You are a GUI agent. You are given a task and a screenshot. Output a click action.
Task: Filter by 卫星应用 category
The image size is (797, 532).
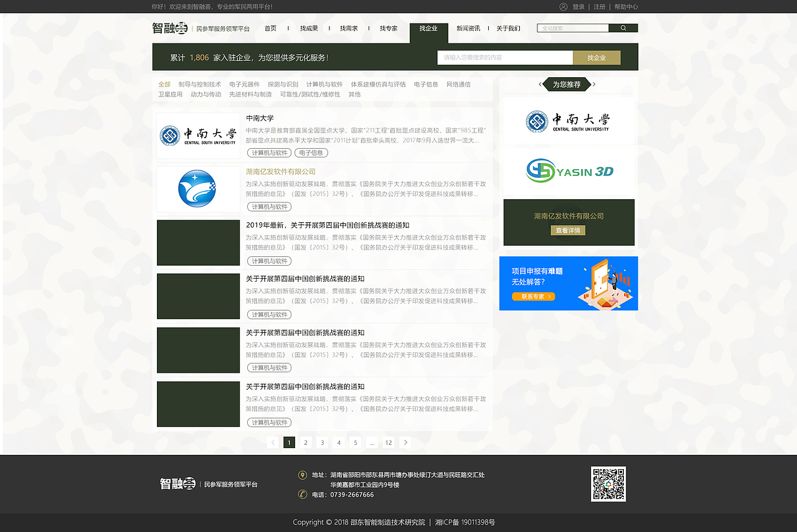coord(171,95)
